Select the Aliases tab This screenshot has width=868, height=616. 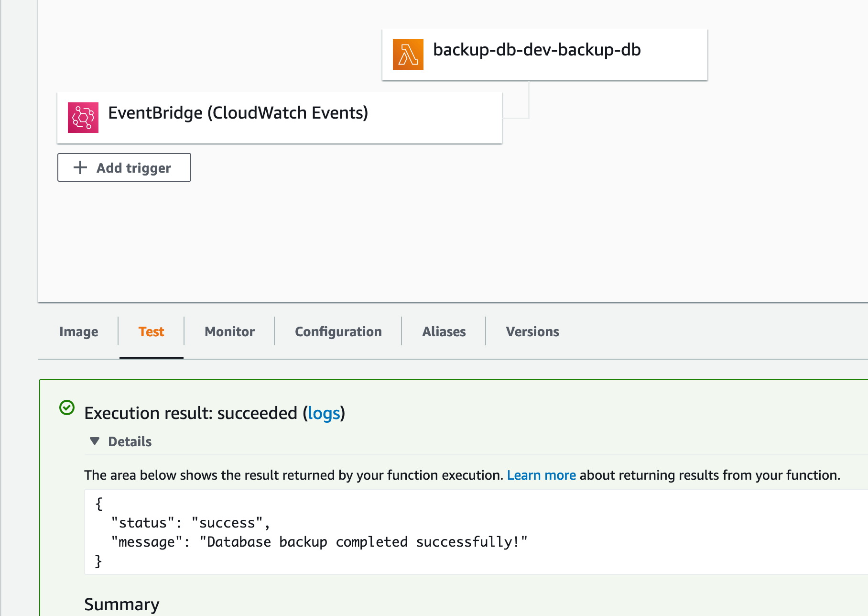tap(443, 331)
